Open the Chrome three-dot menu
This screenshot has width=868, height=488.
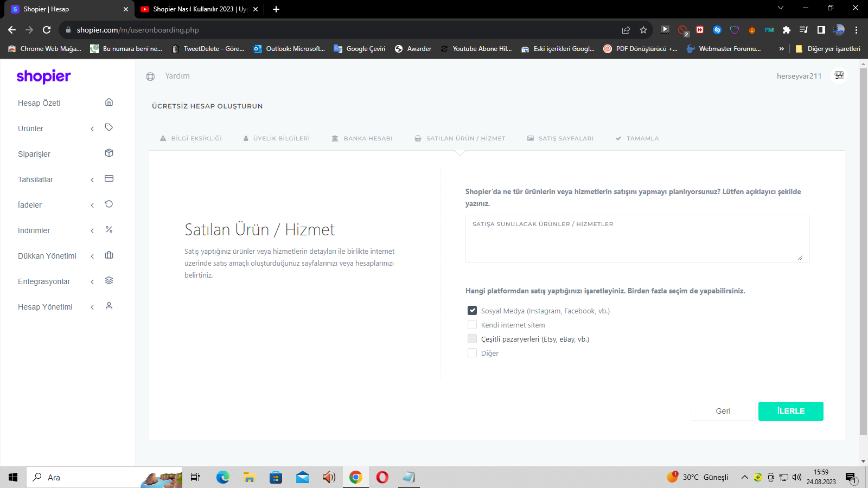click(x=856, y=30)
